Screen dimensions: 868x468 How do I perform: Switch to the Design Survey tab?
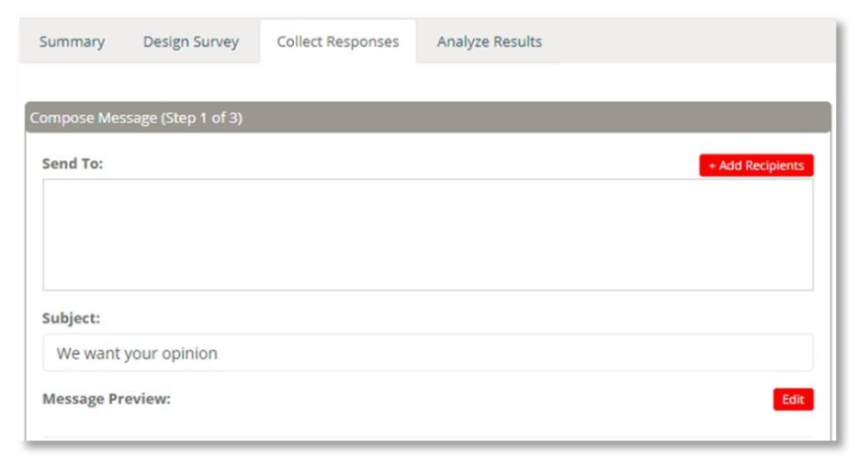190,42
